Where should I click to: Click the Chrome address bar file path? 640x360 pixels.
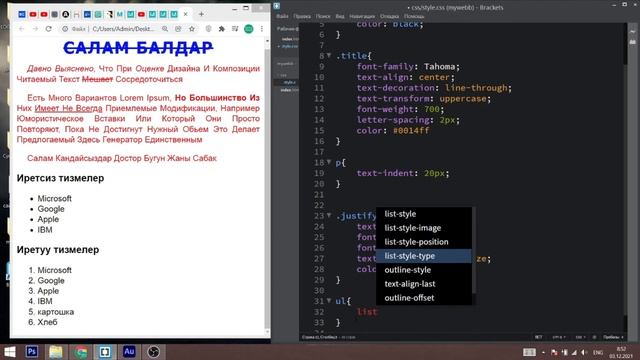click(123, 29)
